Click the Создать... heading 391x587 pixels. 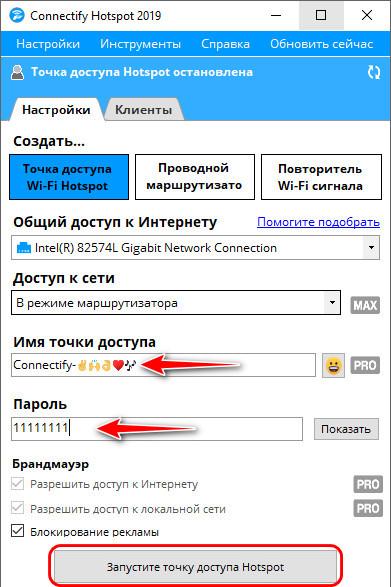coord(49,141)
